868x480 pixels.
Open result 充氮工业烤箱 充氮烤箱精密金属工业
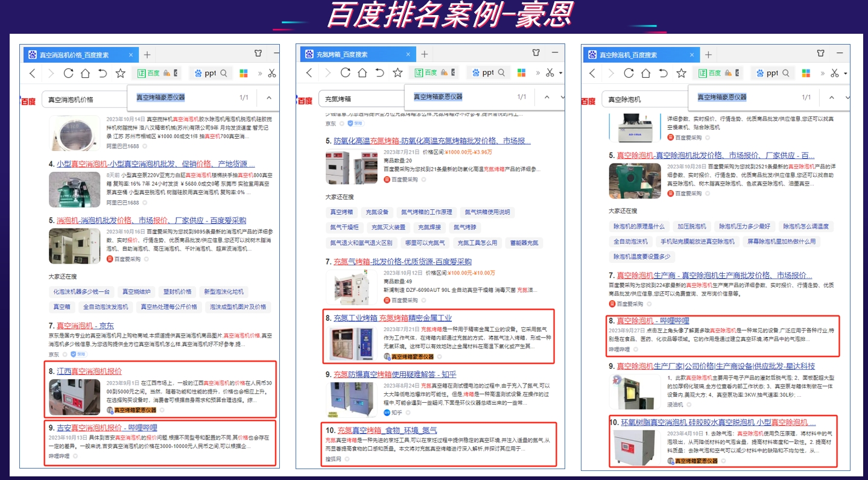(393, 318)
